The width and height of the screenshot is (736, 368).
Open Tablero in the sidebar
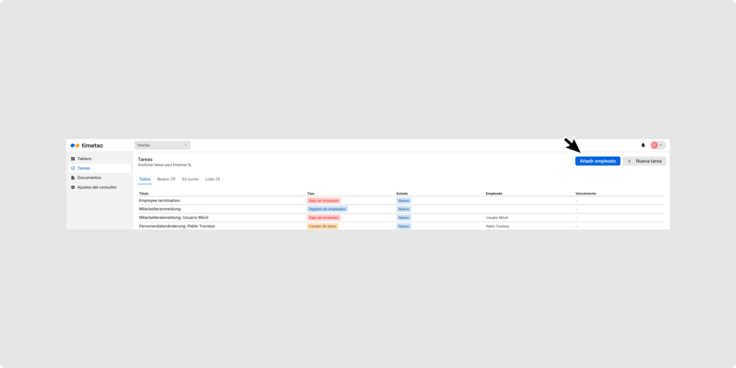tap(99, 159)
